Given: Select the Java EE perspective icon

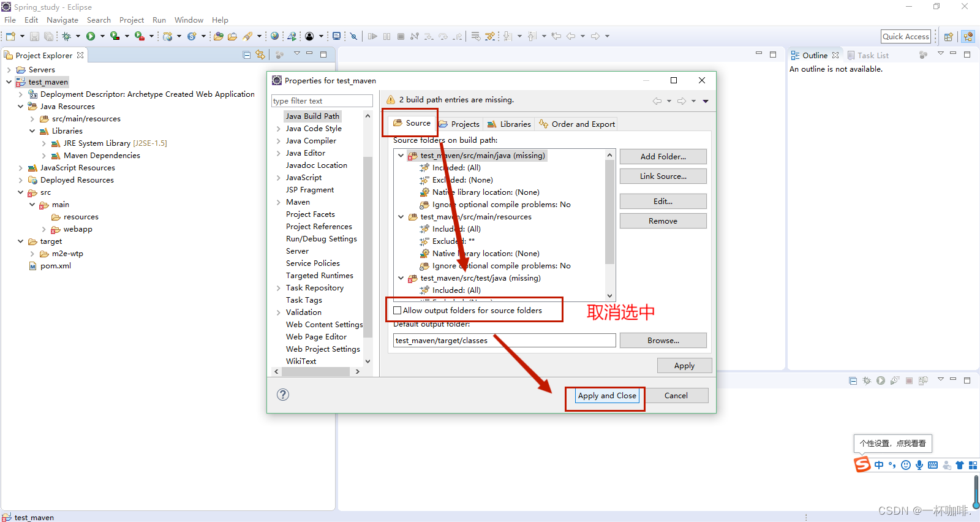Looking at the screenshot, I should click(968, 37).
